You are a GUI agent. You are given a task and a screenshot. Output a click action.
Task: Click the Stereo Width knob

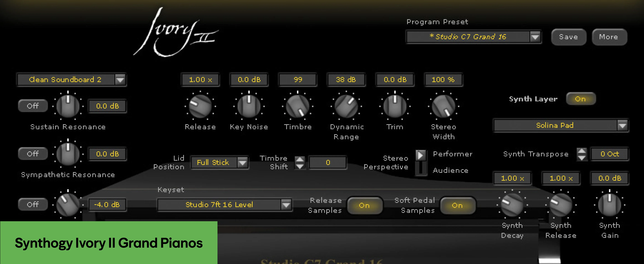click(x=443, y=106)
